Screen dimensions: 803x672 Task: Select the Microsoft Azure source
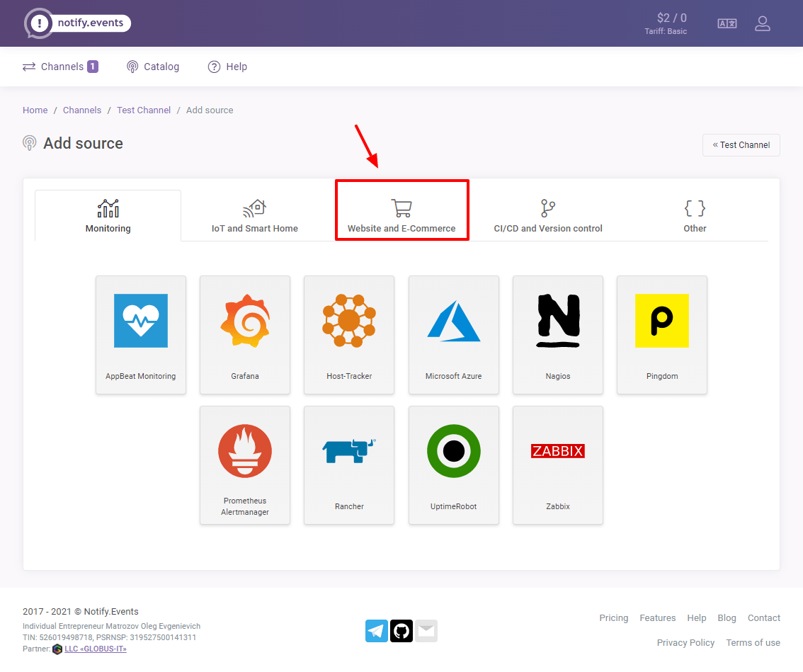click(454, 335)
